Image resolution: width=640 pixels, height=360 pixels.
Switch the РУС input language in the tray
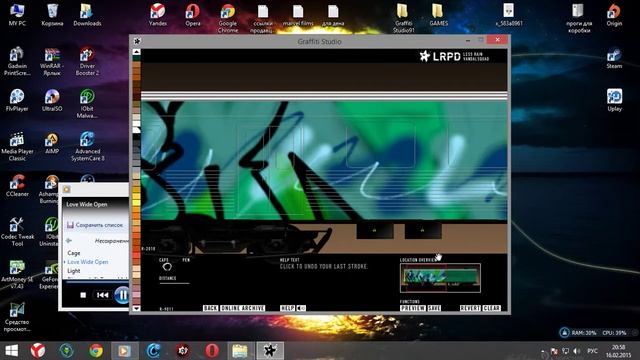592,351
